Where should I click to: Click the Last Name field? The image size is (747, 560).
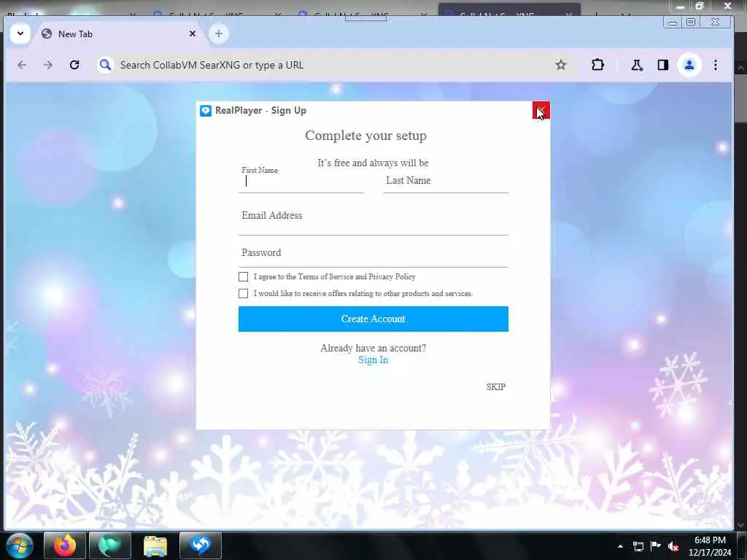(446, 181)
